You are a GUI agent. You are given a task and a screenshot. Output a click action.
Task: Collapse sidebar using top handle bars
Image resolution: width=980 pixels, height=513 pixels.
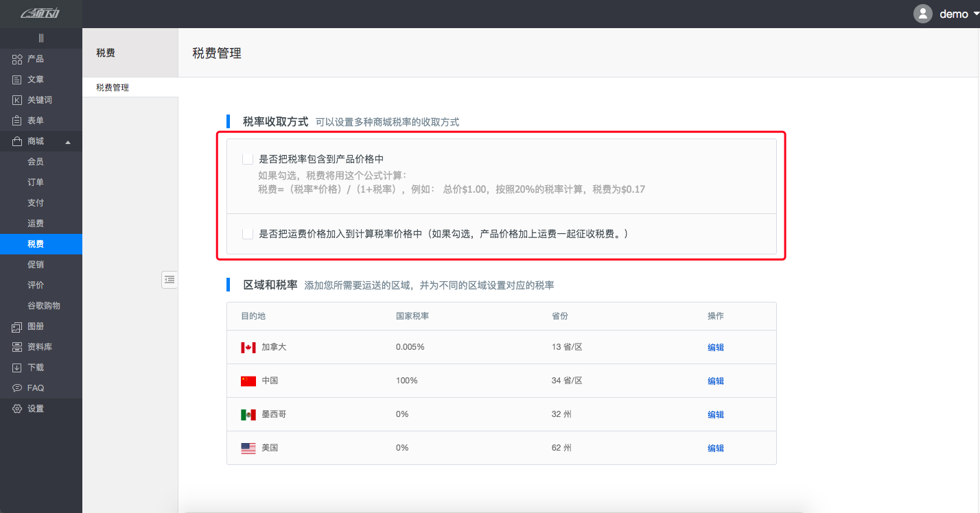(41, 38)
